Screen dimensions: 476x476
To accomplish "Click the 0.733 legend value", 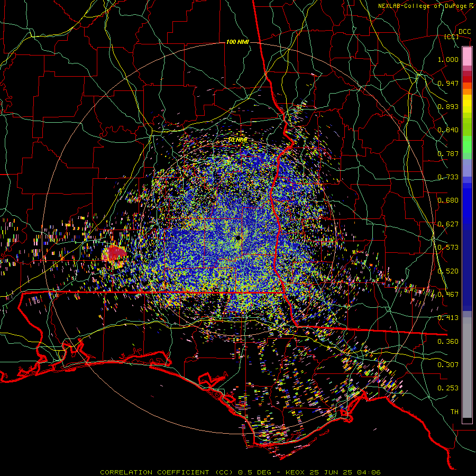I will coord(448,177).
